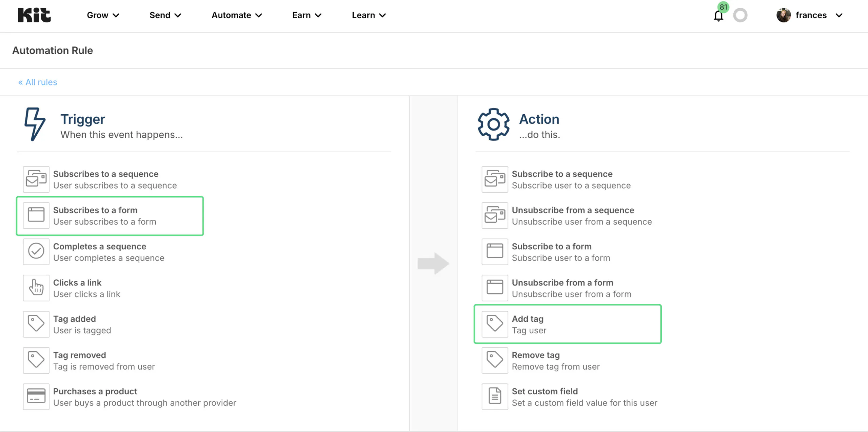This screenshot has height=432, width=868.
Task: Click the Kit logo
Action: coord(34,15)
